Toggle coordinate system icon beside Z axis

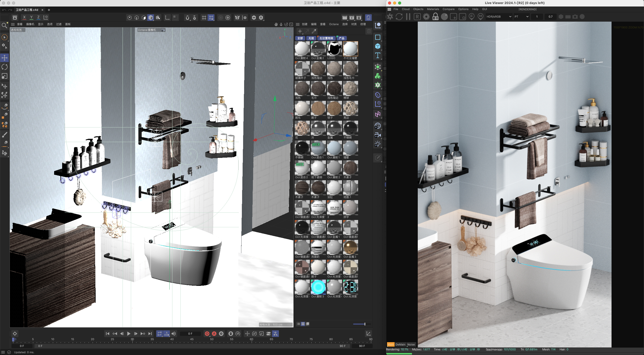(x=46, y=18)
